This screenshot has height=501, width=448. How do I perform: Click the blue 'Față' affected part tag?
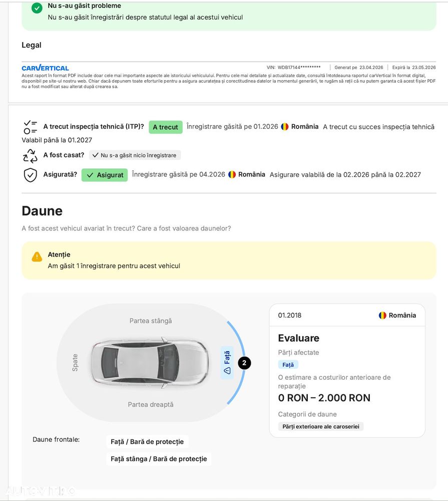point(288,365)
